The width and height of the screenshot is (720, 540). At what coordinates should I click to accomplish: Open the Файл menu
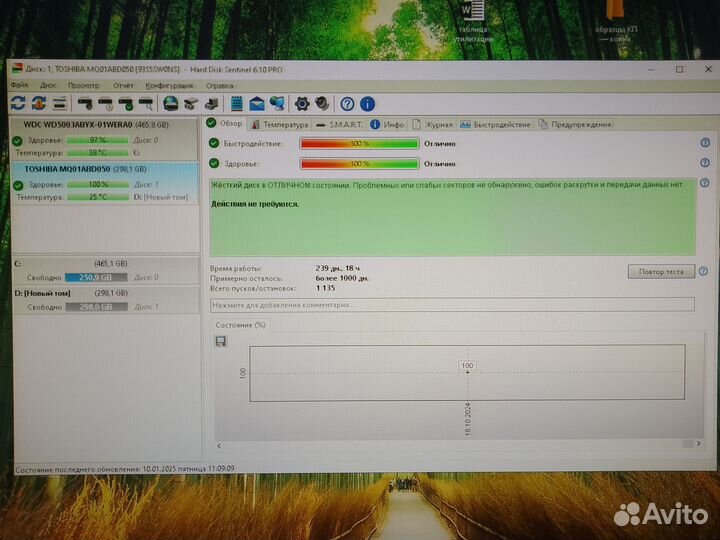[x=19, y=86]
